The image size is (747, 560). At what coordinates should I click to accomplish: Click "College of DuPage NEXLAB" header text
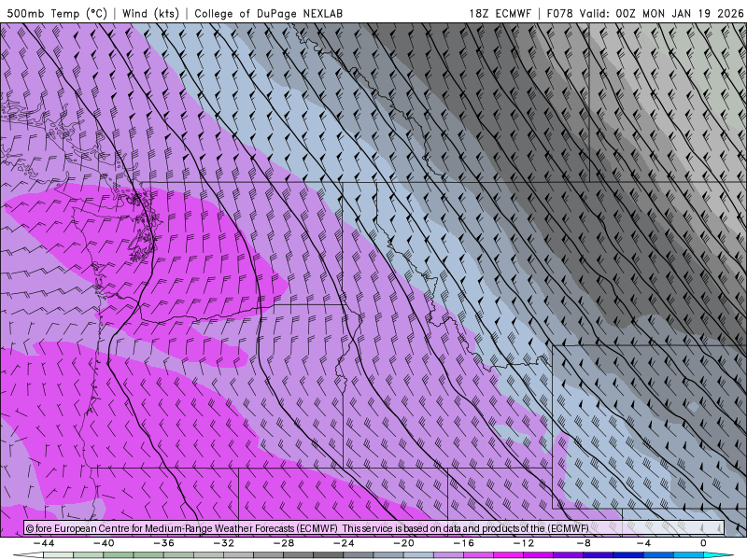pos(268,13)
